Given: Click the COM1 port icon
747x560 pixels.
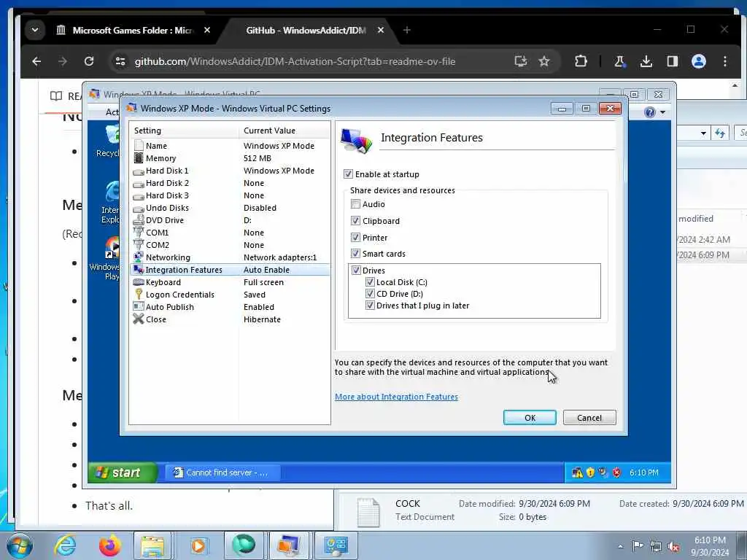Looking at the screenshot, I should point(138,233).
